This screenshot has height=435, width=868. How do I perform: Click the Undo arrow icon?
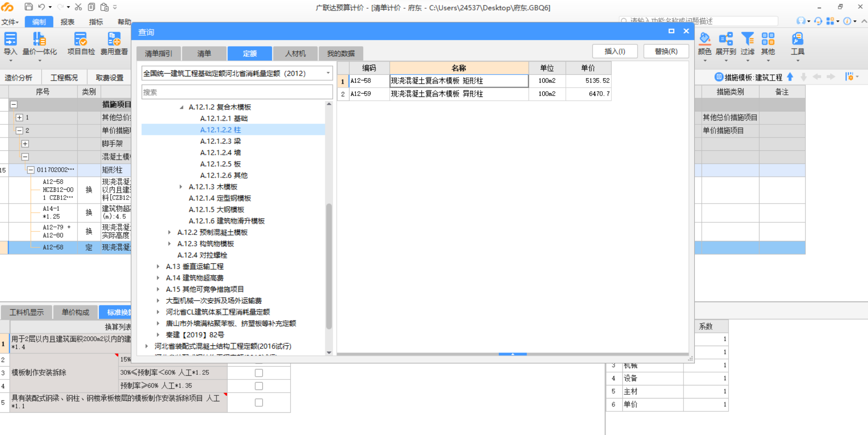(41, 7)
